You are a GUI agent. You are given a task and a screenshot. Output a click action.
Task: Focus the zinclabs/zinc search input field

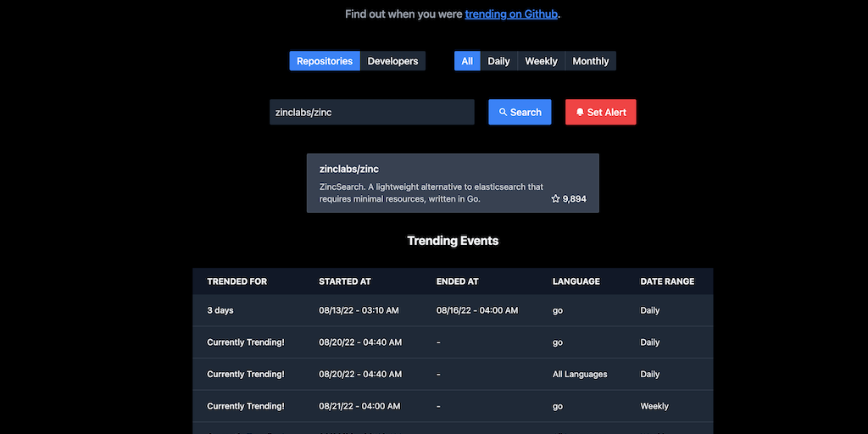click(372, 112)
